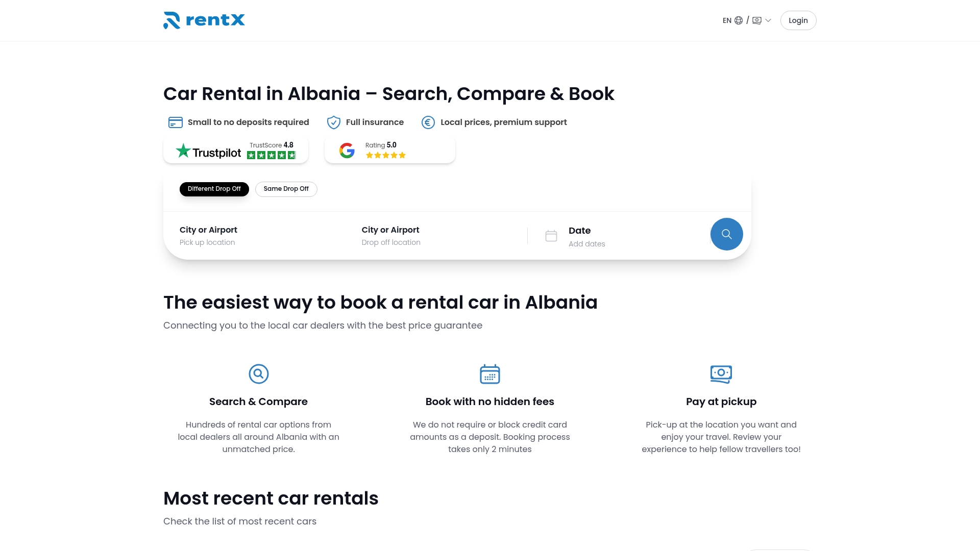
Task: Click the Login button
Action: 798,20
